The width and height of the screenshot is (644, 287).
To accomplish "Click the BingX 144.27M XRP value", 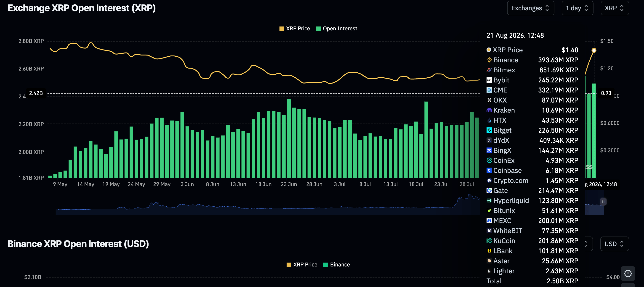I will [558, 150].
